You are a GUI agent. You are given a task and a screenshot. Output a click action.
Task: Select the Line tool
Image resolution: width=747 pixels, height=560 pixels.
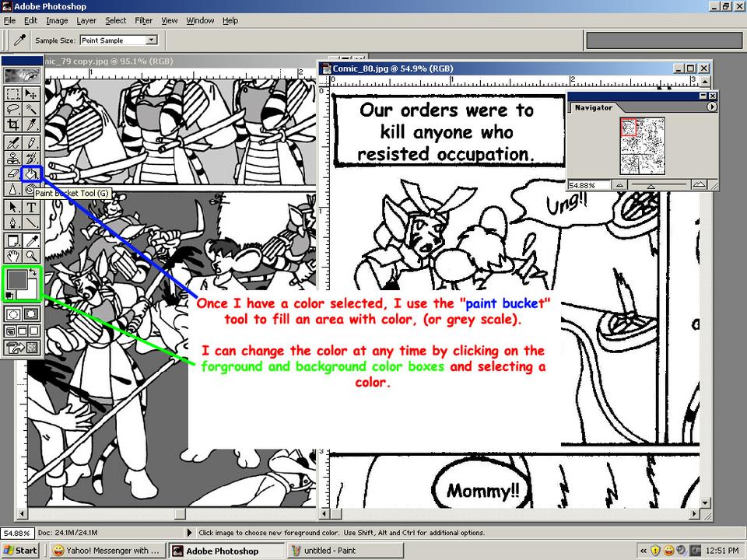(x=31, y=222)
